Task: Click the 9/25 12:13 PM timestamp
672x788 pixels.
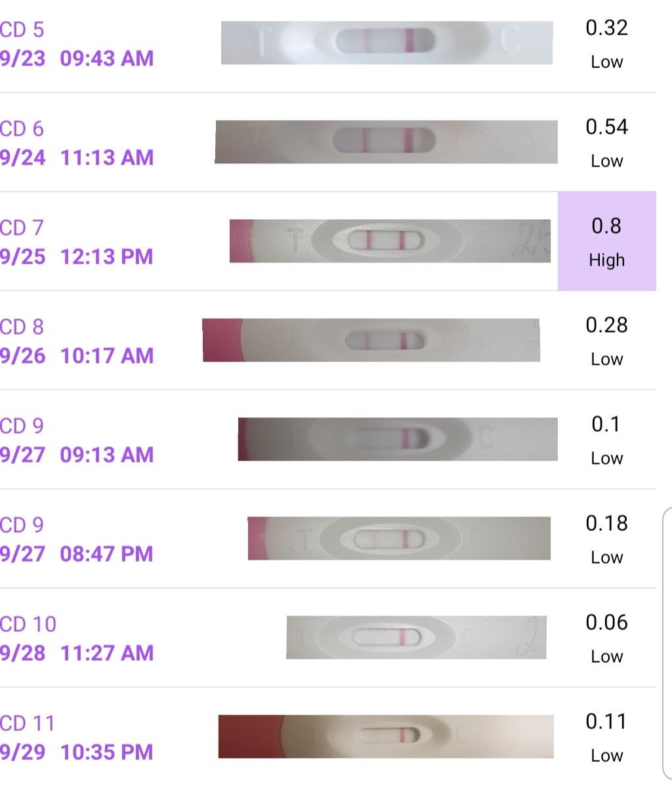Action: [77, 257]
